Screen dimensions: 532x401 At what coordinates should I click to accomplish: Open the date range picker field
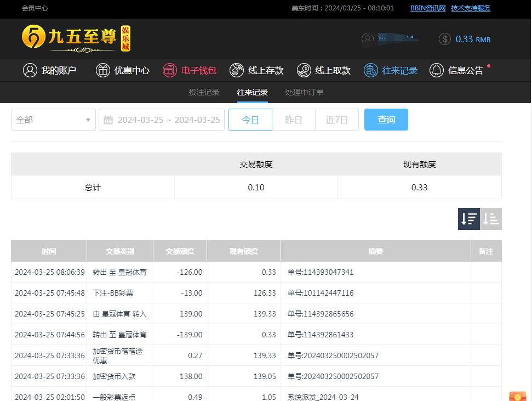(x=162, y=120)
